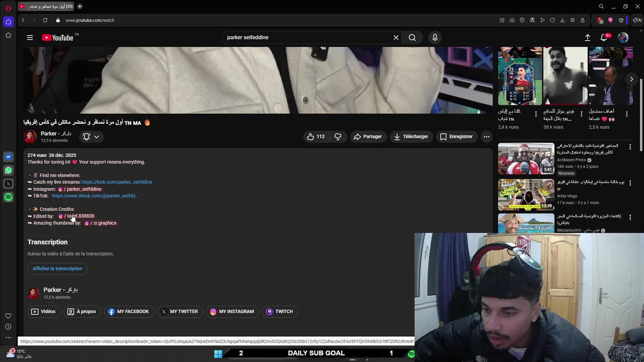Open YouTube notifications bell
The image size is (644, 362).
[x=605, y=38]
